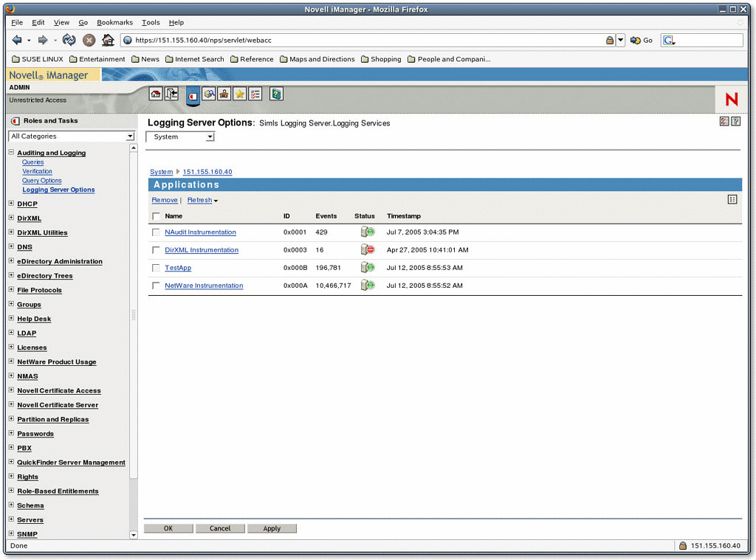
Task: Check the TestApp row checkbox
Action: pyautogui.click(x=156, y=268)
